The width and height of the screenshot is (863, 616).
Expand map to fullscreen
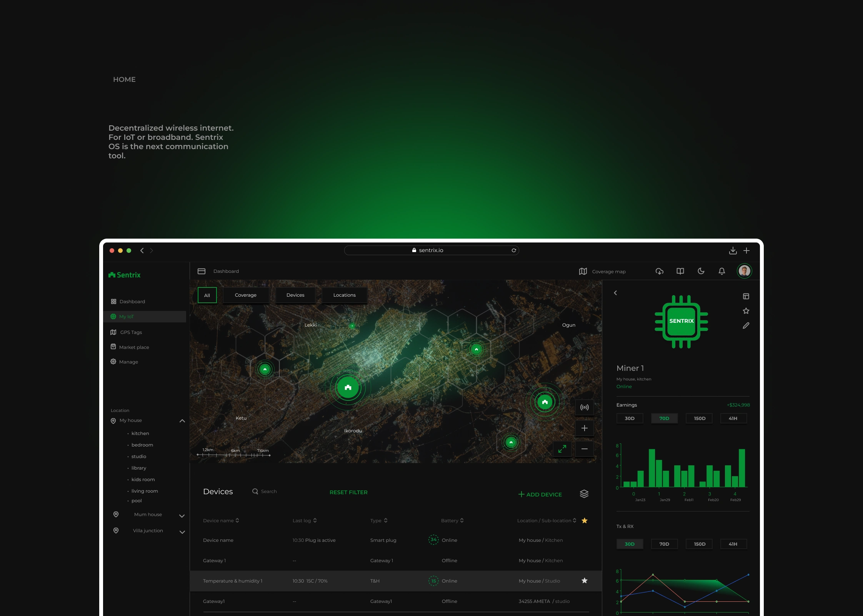pos(562,449)
